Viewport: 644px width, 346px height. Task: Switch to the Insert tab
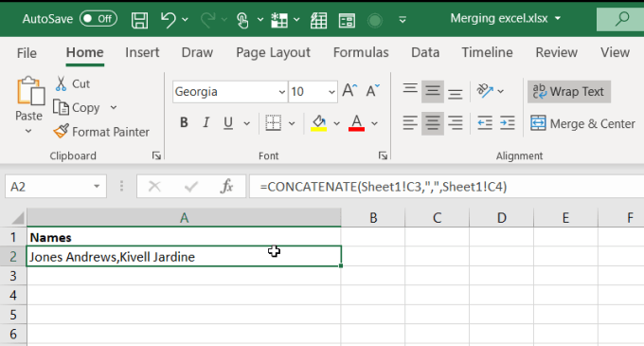point(142,52)
